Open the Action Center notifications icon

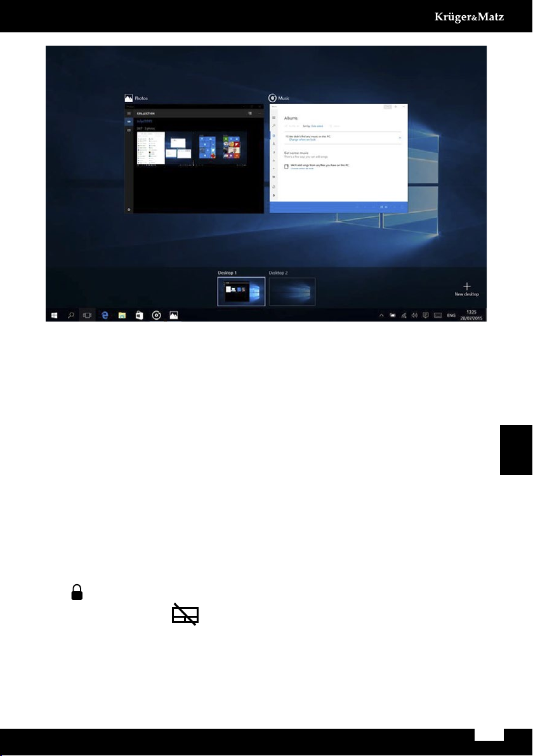coord(425,315)
